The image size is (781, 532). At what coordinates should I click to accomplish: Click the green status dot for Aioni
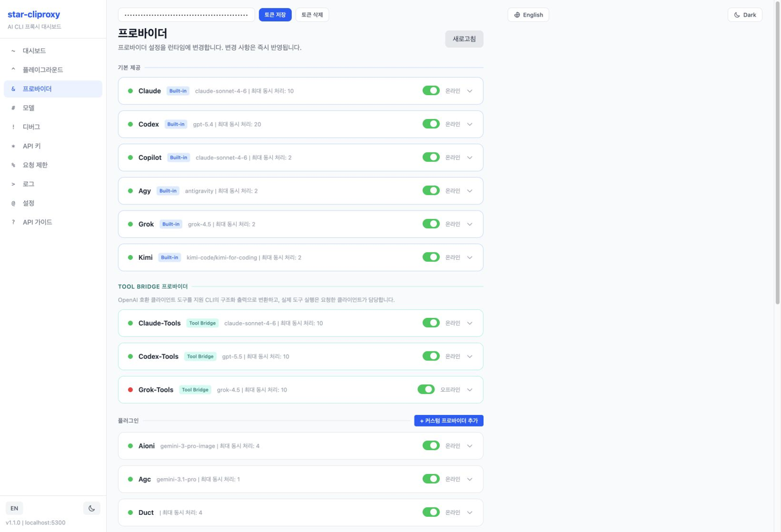pyautogui.click(x=130, y=446)
